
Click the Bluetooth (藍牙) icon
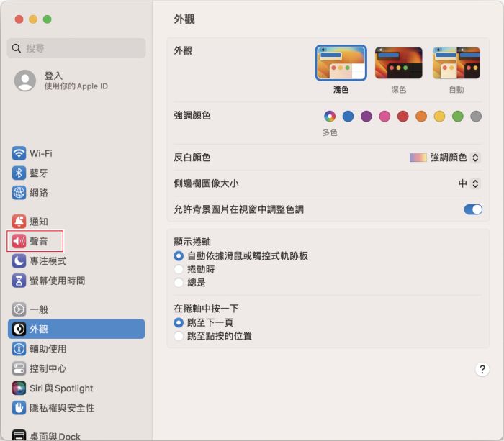19,173
